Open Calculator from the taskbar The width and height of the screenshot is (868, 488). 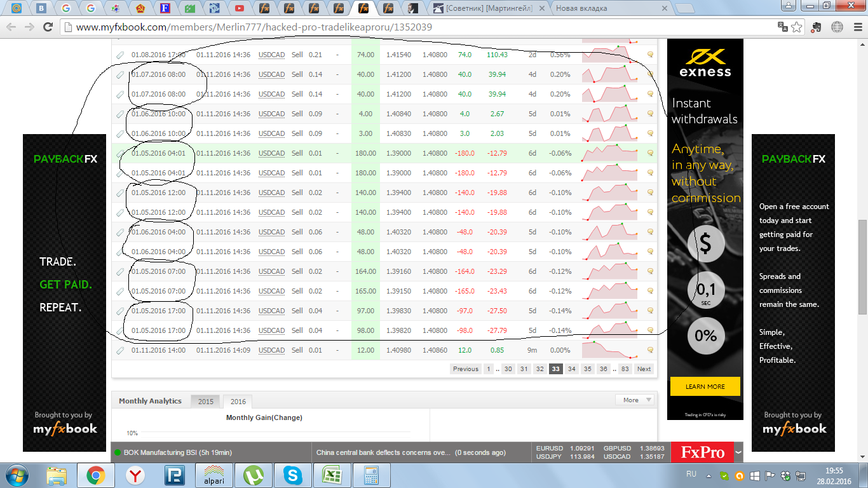371,475
